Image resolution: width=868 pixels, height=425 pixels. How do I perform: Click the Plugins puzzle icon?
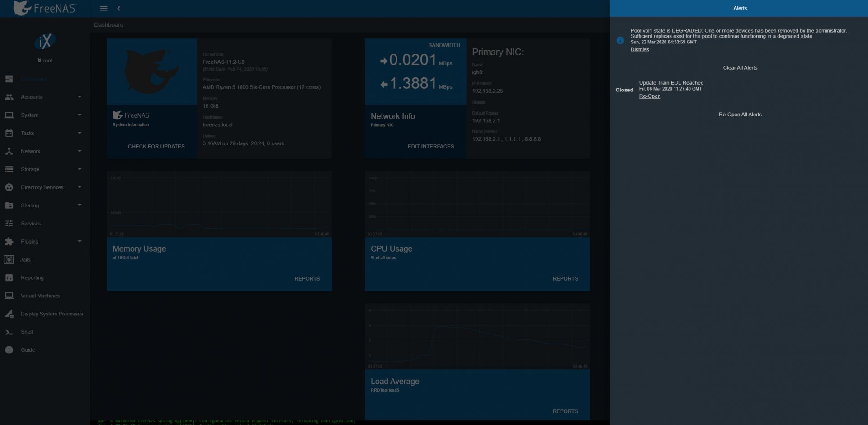(9, 242)
